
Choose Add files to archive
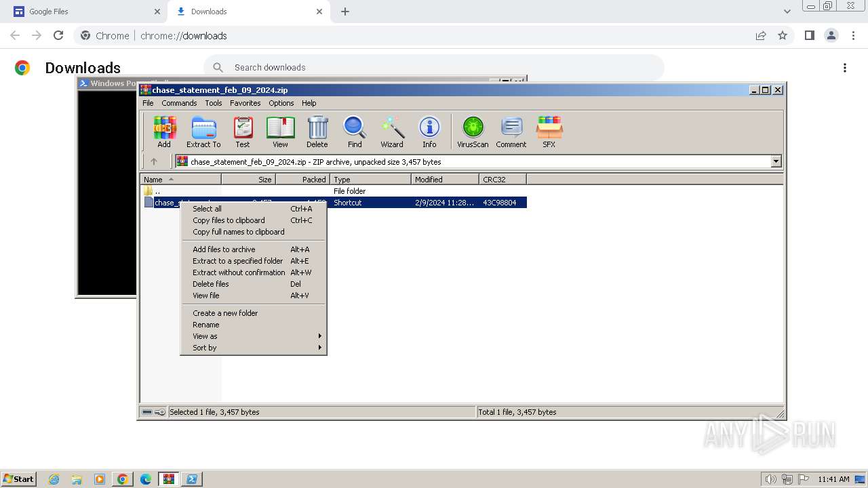pos(253,249)
